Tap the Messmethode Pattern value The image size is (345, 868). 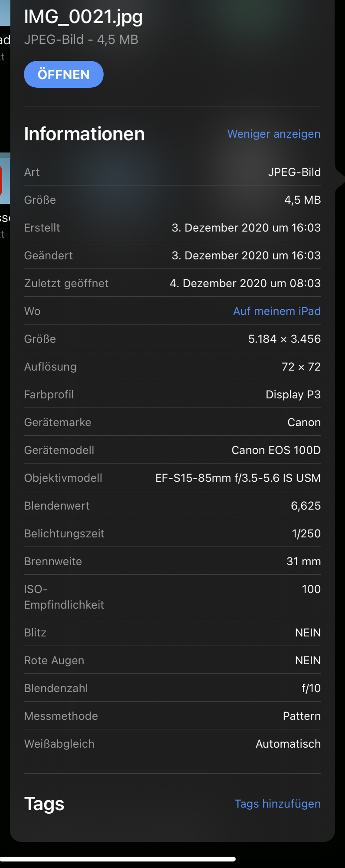[302, 716]
